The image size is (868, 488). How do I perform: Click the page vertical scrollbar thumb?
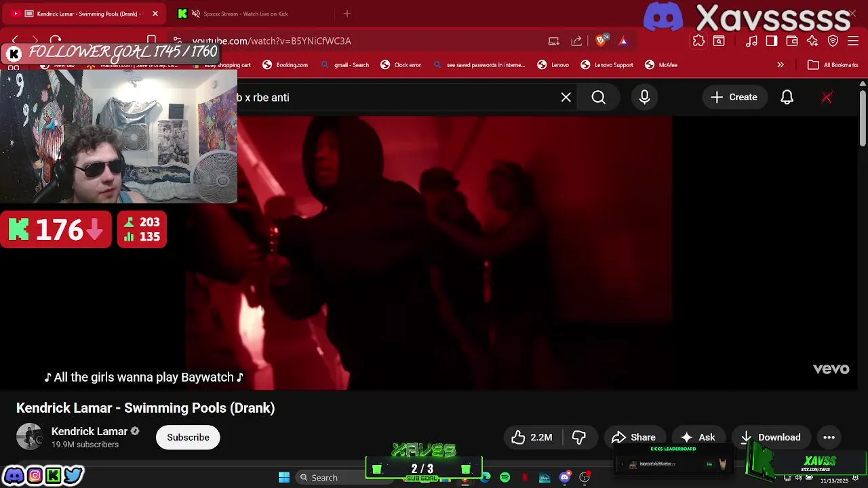point(863,117)
